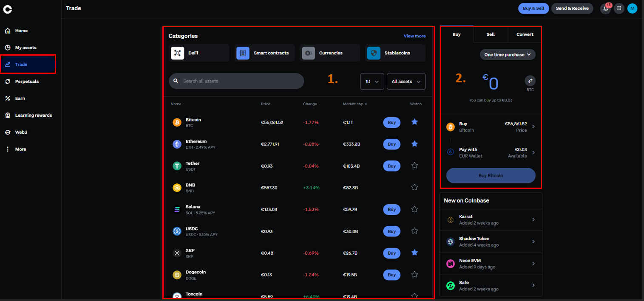Click the Bitcoin coin icon in the asset list

pyautogui.click(x=177, y=123)
